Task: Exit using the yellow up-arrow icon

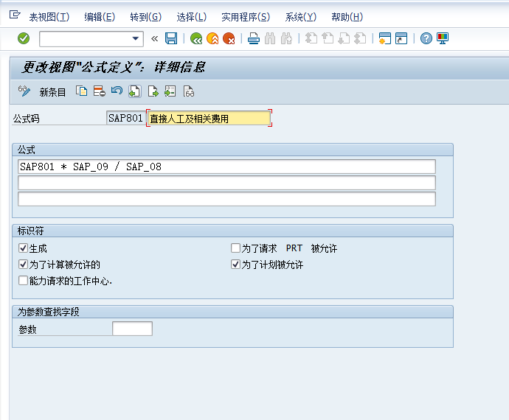Action: pos(212,38)
